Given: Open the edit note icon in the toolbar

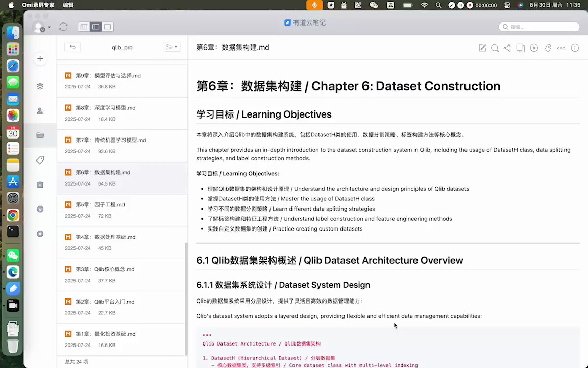Looking at the screenshot, I should (482, 48).
